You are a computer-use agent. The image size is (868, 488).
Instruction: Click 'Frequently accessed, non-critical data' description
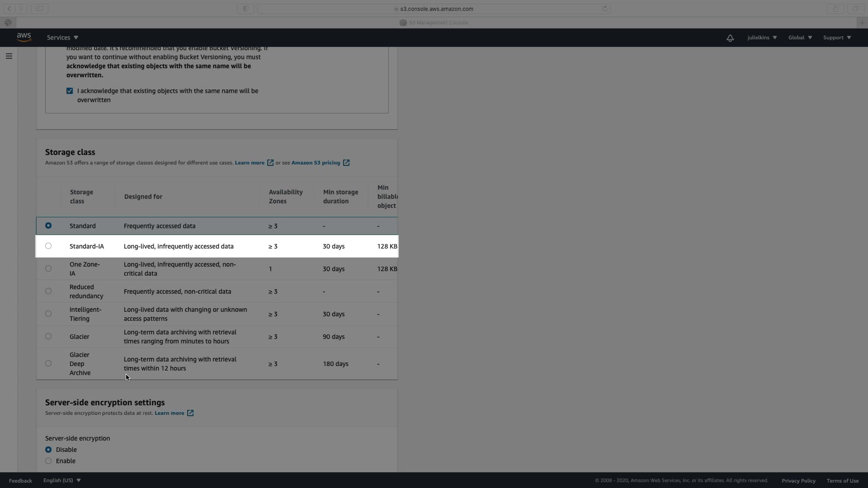click(x=177, y=291)
